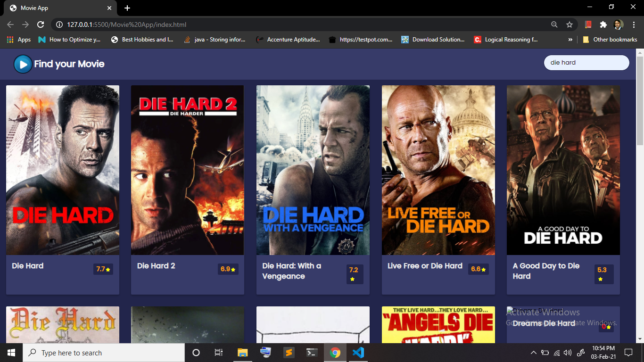The width and height of the screenshot is (644, 362).
Task: Expand the Other bookmarks folder
Action: coord(610,40)
